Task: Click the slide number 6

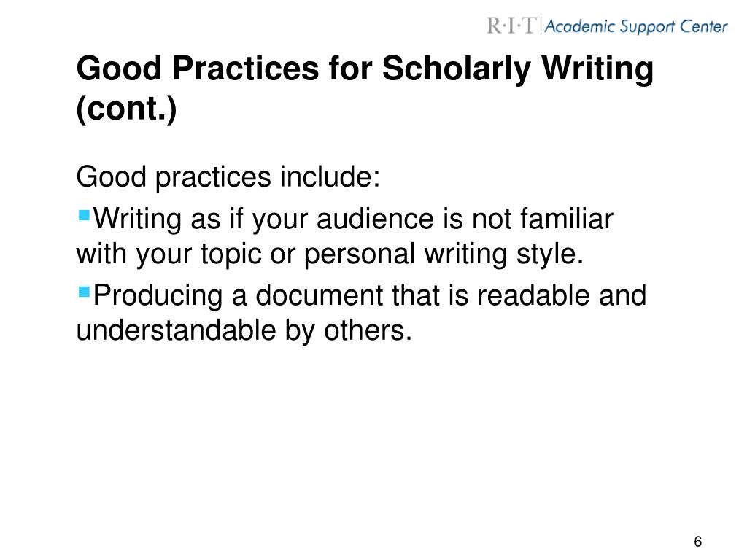Action: [x=698, y=542]
